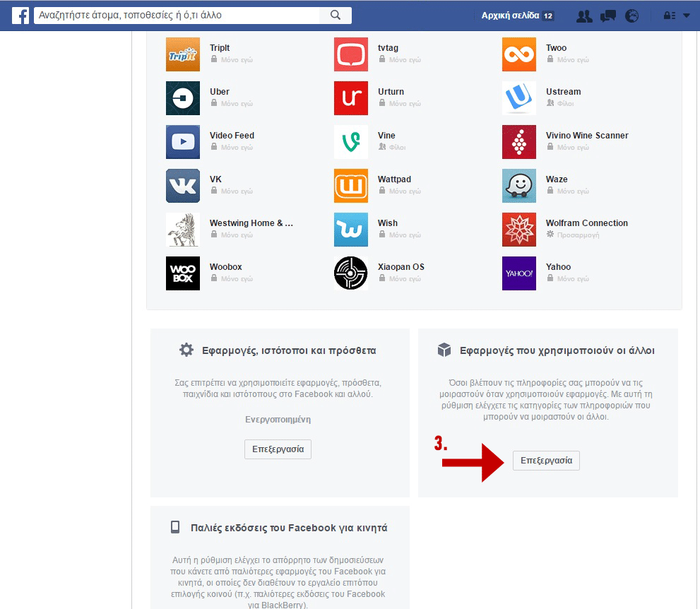This screenshot has height=609, width=700.
Task: Open the Twoo name link
Action: point(556,48)
